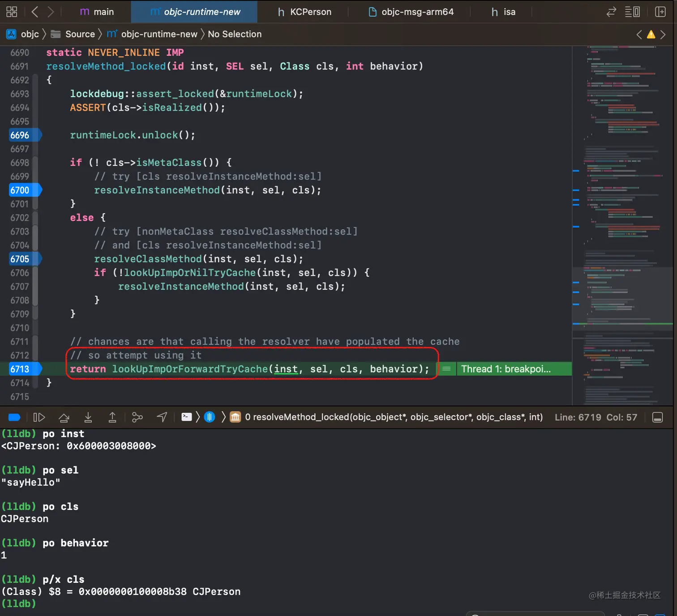Expand the Source folder breadcrumb

(x=80, y=34)
